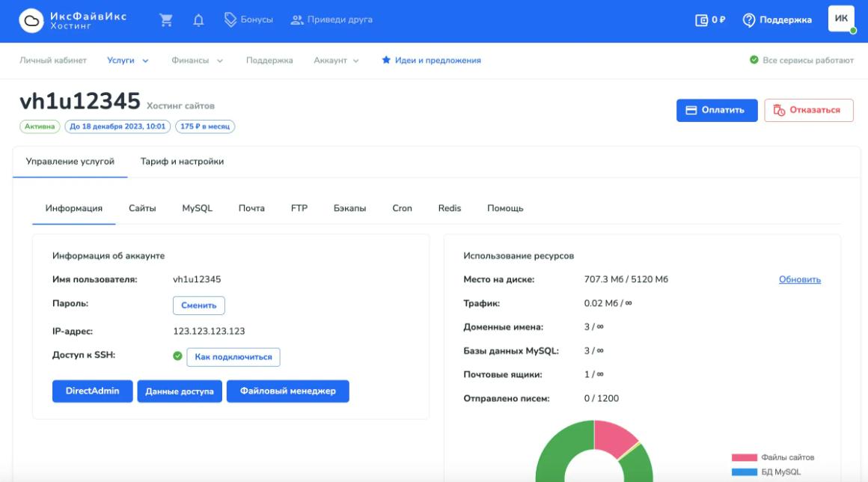Screen dimensions: 868x482
Task: Click the card icon on Оплатить
Action: point(691,110)
